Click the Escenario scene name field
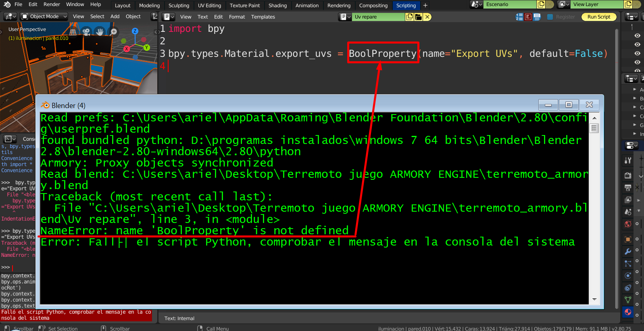Screen dimensions: 644x331 click(x=510, y=4)
